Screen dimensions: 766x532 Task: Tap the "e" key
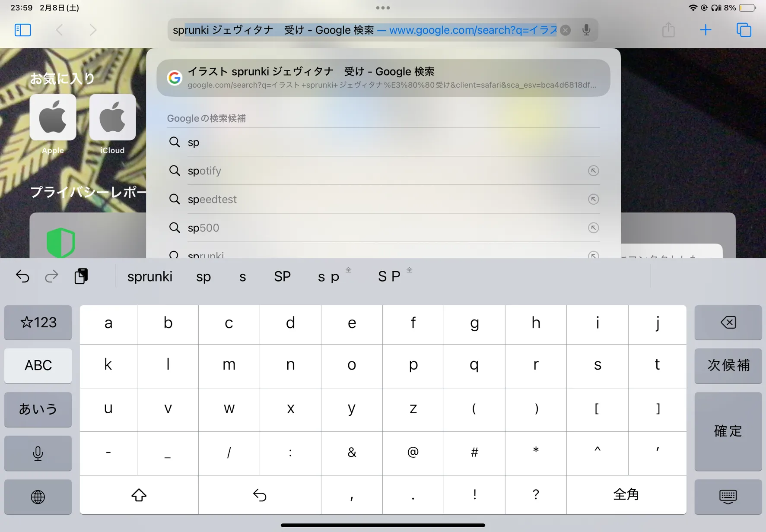[x=352, y=325]
